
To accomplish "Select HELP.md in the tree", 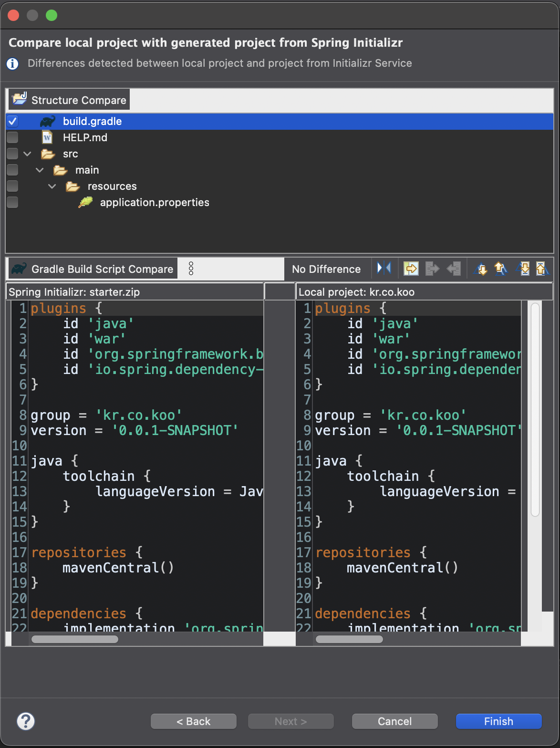I will pyautogui.click(x=85, y=137).
